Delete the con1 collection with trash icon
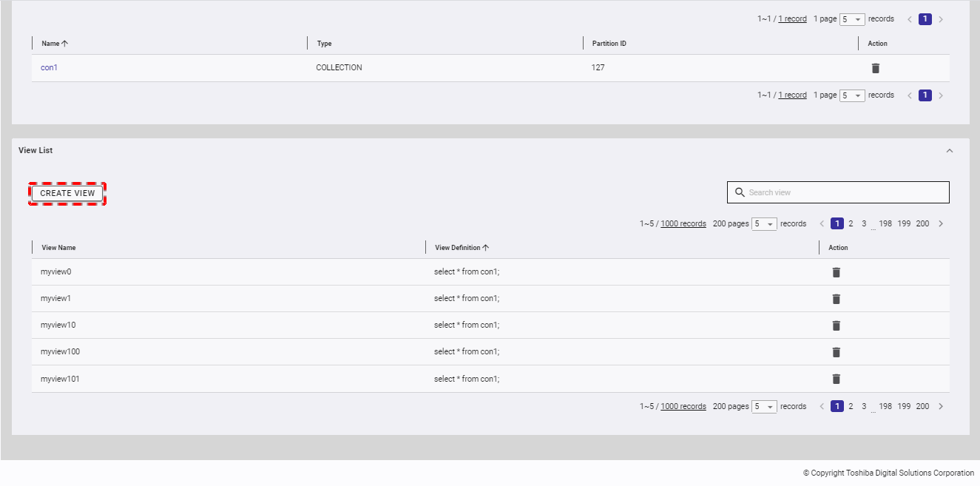The height and width of the screenshot is (486, 980). pos(875,68)
